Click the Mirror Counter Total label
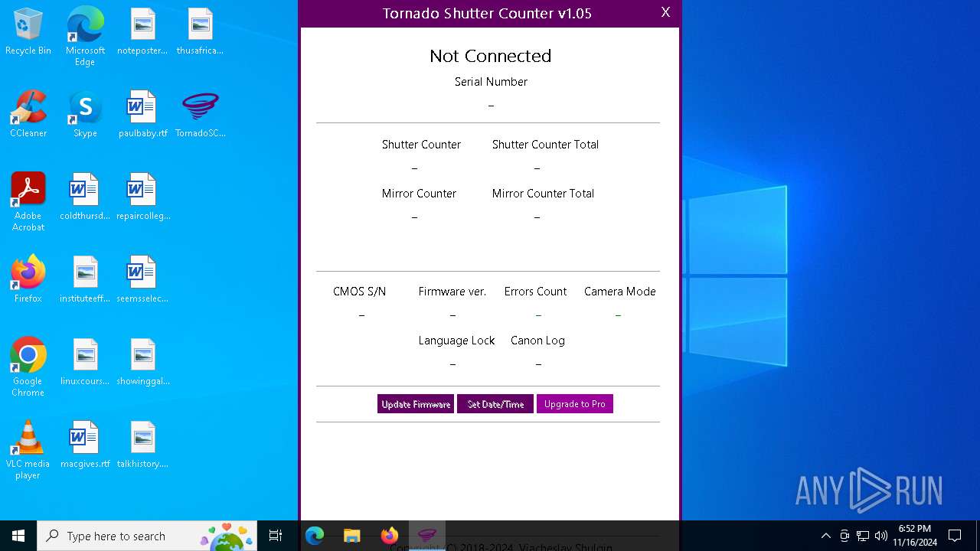The image size is (980, 551). 543,194
